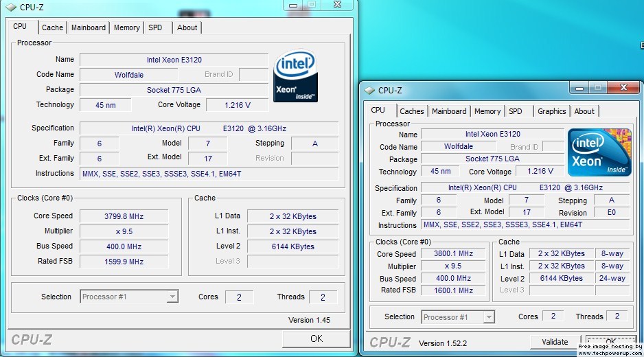This screenshot has width=644, height=357.
Task: Click Stepping 'A' value in left window
Action: pyautogui.click(x=314, y=143)
